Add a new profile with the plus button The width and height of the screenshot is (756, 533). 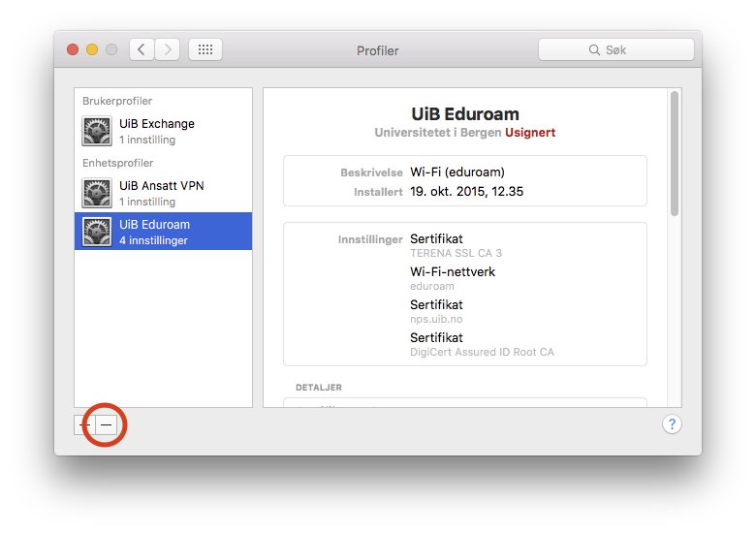coord(84,424)
